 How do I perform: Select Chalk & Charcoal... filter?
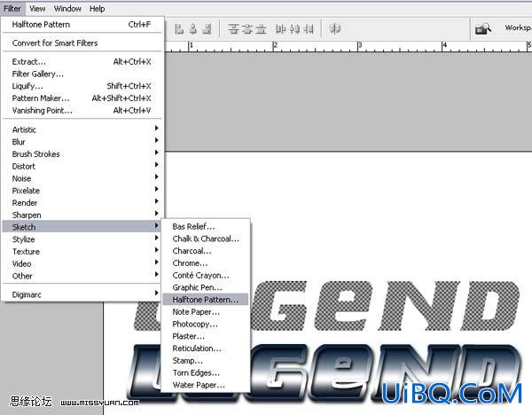click(206, 239)
